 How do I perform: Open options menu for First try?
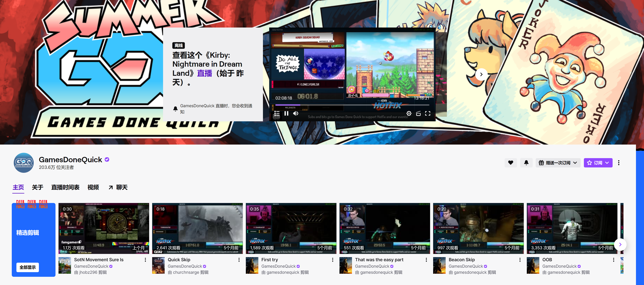pos(333,260)
